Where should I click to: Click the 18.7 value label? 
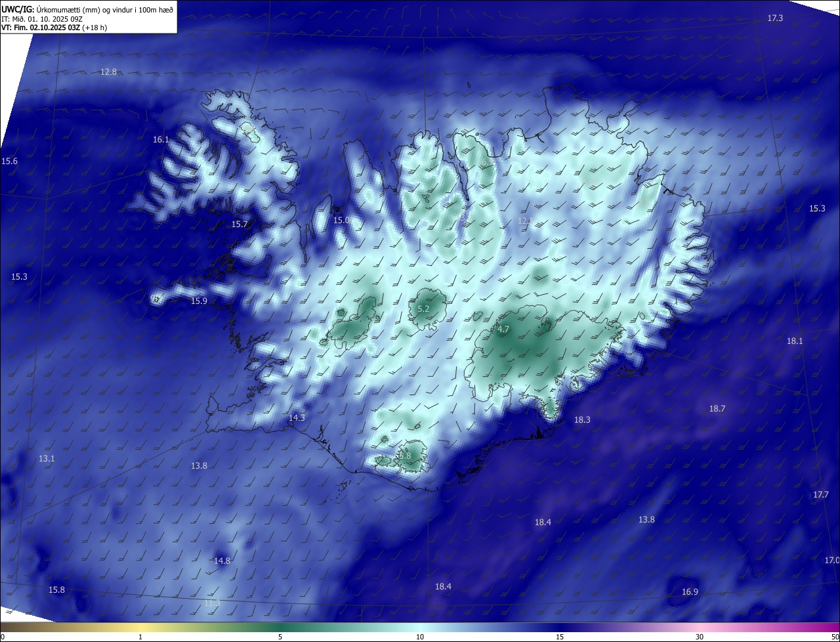[717, 409]
